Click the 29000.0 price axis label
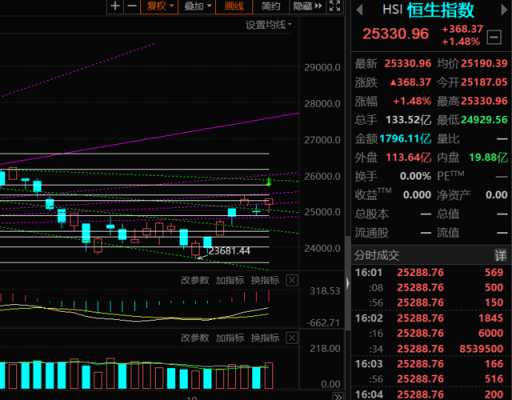 pyautogui.click(x=322, y=68)
